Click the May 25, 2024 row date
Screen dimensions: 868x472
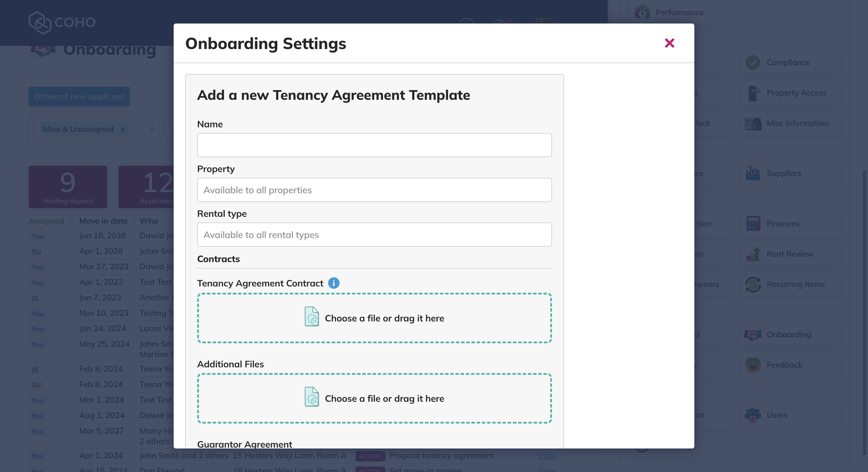tap(104, 344)
